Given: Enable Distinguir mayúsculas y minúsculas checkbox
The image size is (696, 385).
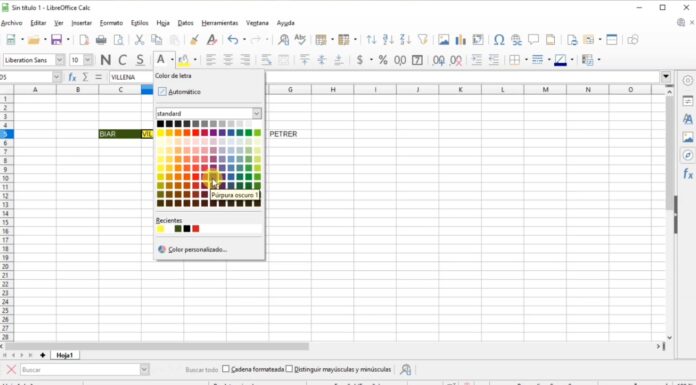Looking at the screenshot, I should tap(289, 369).
